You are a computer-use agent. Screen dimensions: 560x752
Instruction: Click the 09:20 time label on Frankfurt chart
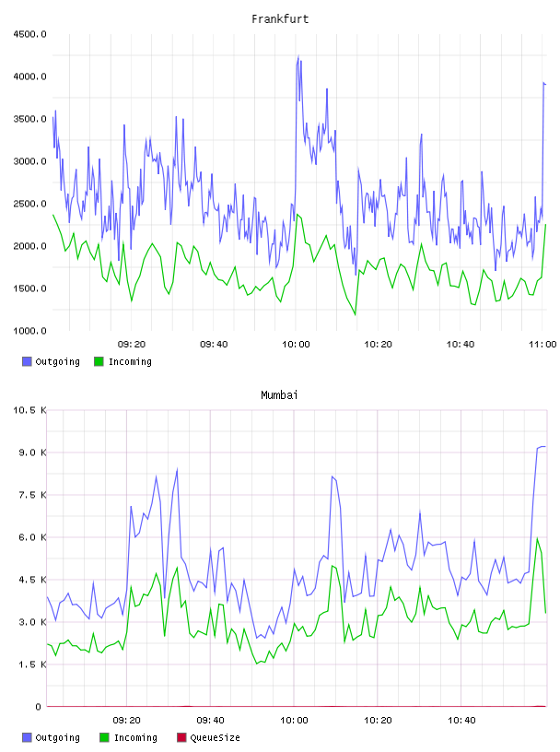coord(132,345)
